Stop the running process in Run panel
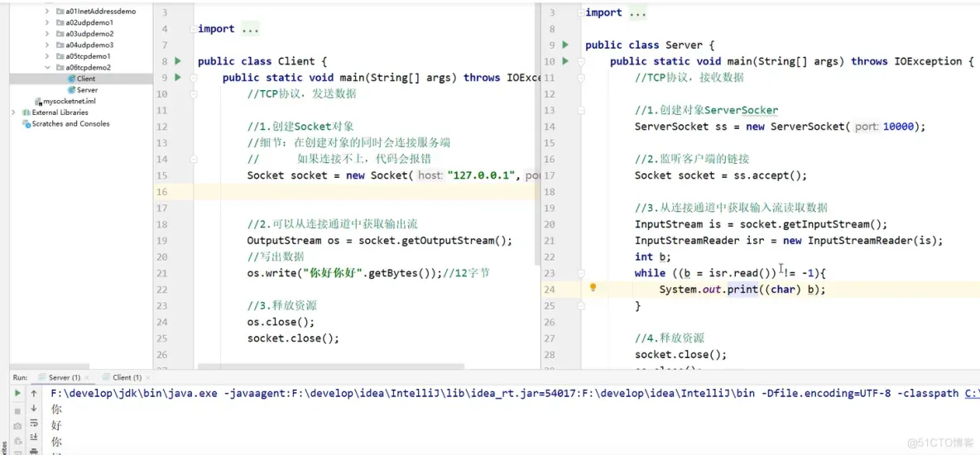Image resolution: width=980 pixels, height=455 pixels. (x=17, y=411)
